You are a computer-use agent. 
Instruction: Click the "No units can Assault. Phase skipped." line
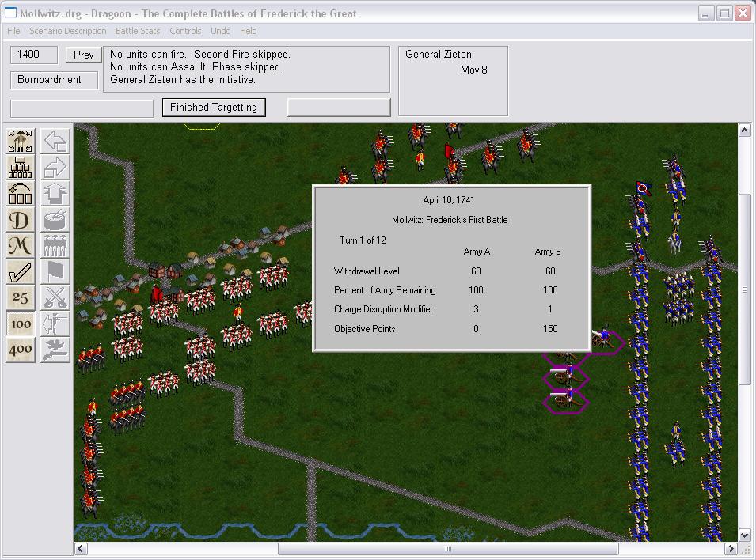coord(196,67)
